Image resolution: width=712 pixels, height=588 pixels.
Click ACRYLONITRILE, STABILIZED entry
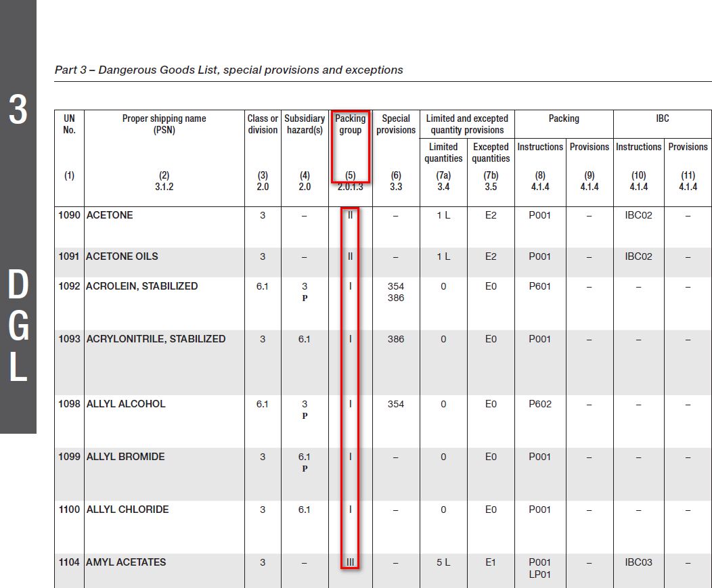(x=156, y=339)
